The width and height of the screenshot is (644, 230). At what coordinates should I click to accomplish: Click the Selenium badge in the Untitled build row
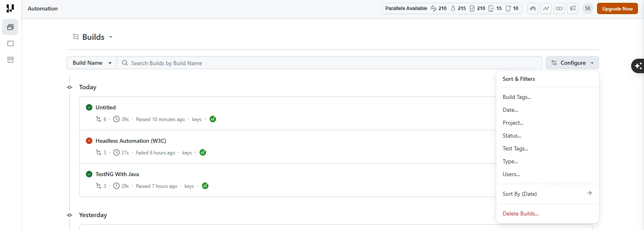(x=213, y=119)
